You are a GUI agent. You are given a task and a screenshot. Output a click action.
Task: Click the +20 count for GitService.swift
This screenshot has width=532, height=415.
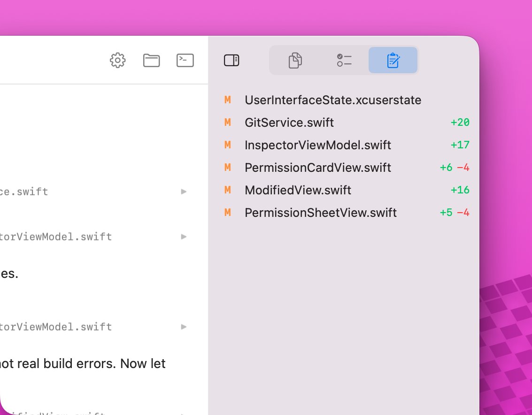(x=460, y=123)
